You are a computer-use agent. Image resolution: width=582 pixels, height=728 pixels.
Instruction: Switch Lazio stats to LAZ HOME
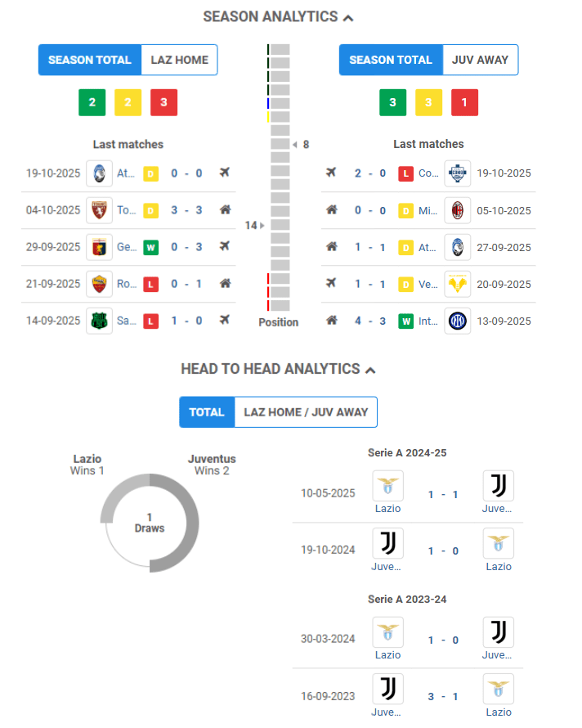179,60
